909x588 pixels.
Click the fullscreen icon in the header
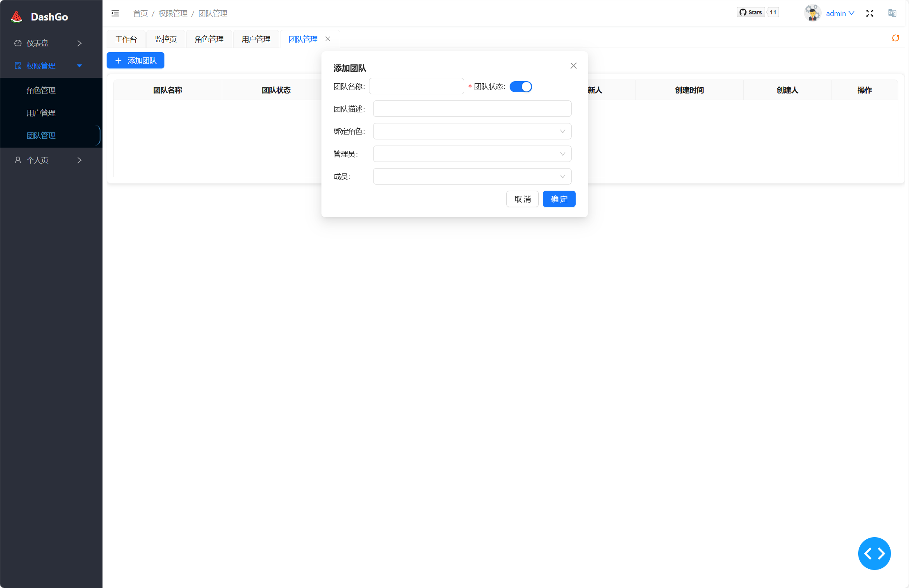(x=870, y=13)
